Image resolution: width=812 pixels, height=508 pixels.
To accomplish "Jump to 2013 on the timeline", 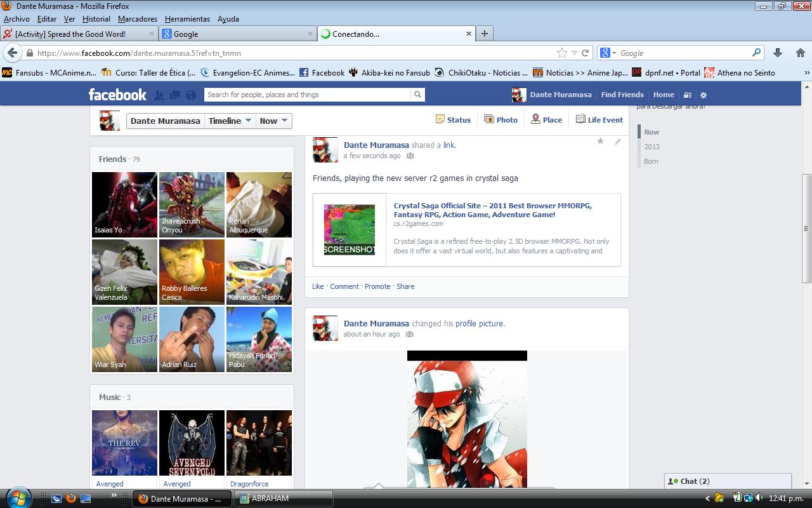I will (x=652, y=147).
